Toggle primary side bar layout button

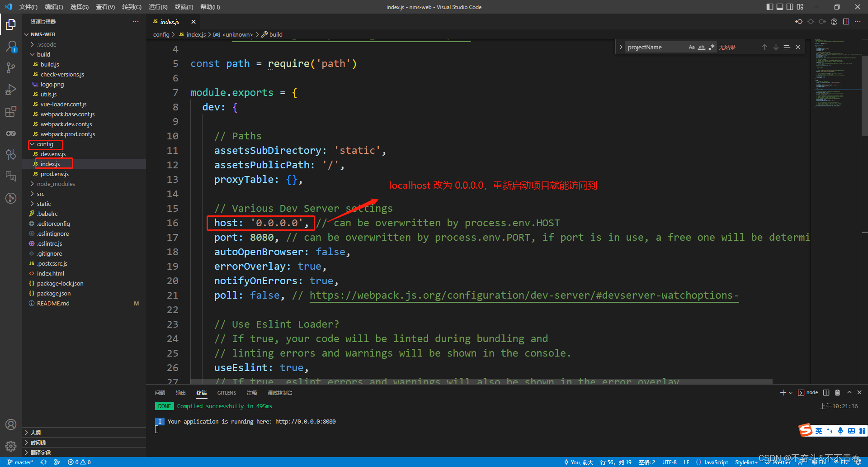[770, 7]
